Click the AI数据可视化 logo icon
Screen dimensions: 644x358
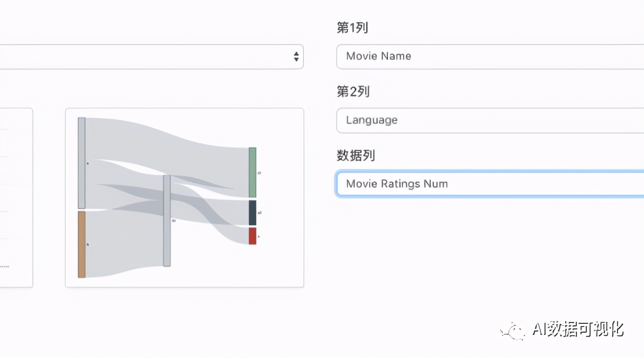[512, 330]
